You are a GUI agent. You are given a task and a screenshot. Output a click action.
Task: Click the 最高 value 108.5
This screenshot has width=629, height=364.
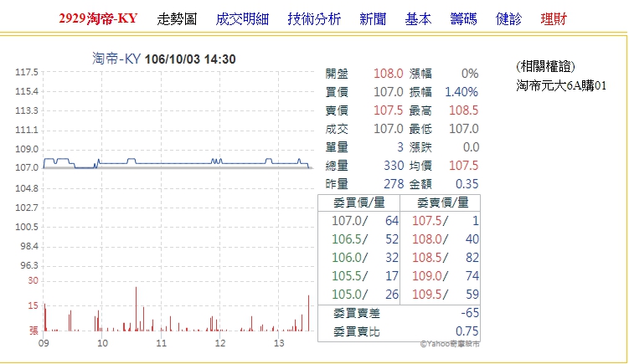[463, 110]
